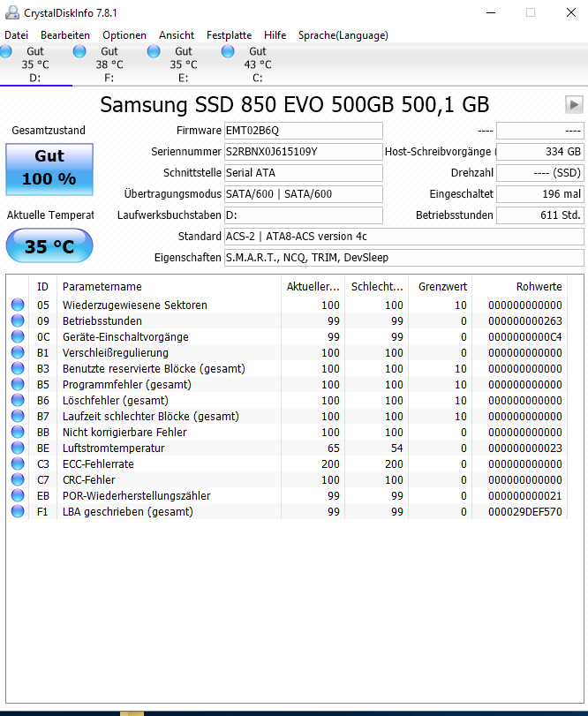The width and height of the screenshot is (588, 716).
Task: Click status dot of Betriebsstunden attribute row
Action: point(18,320)
